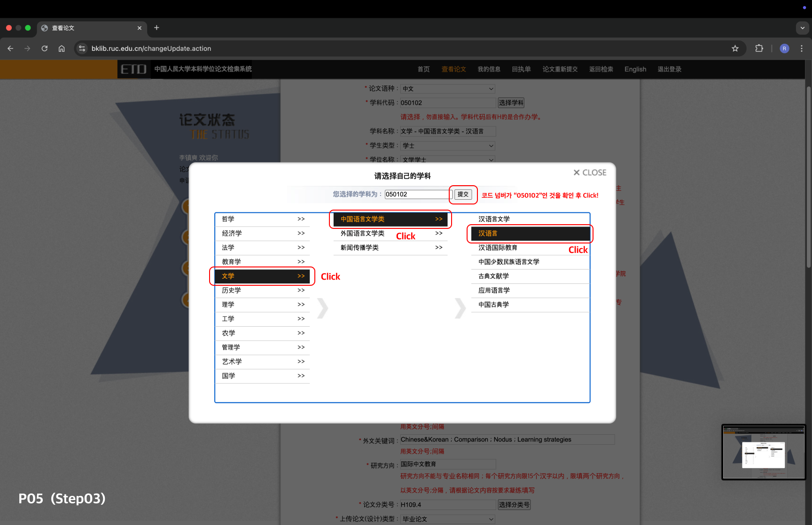Expand the 历史学 category
The image size is (812, 525).
[263, 290]
